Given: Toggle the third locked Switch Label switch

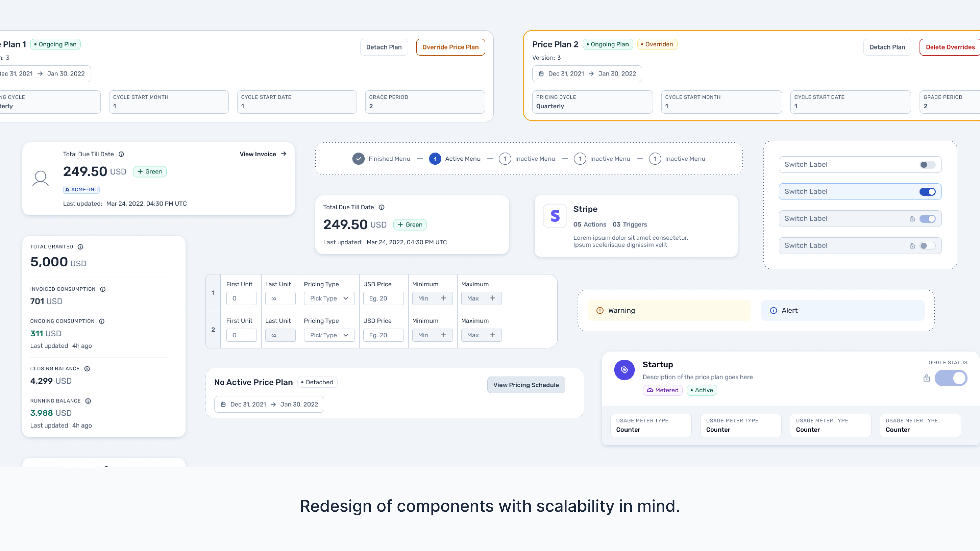Looking at the screenshot, I should click(x=927, y=219).
